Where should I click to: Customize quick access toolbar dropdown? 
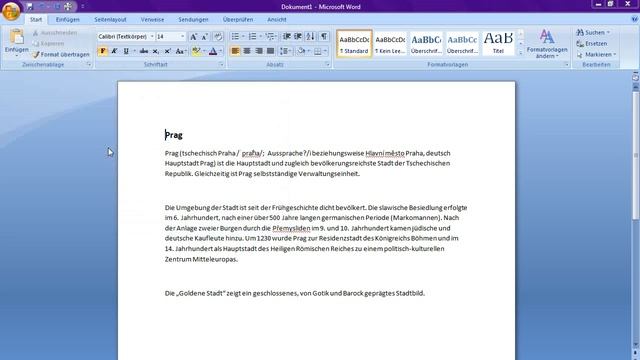click(82, 7)
